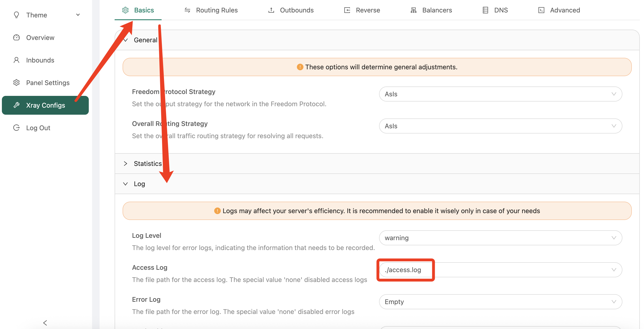Click the Basics gear icon
Image resolution: width=644 pixels, height=329 pixels.
point(125,10)
